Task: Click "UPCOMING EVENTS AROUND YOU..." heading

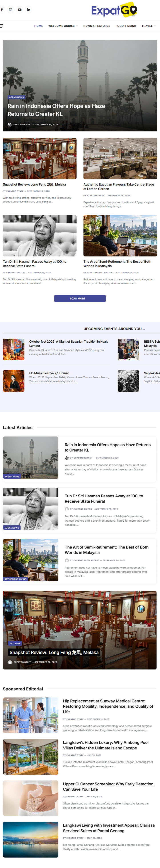Action: point(114,329)
